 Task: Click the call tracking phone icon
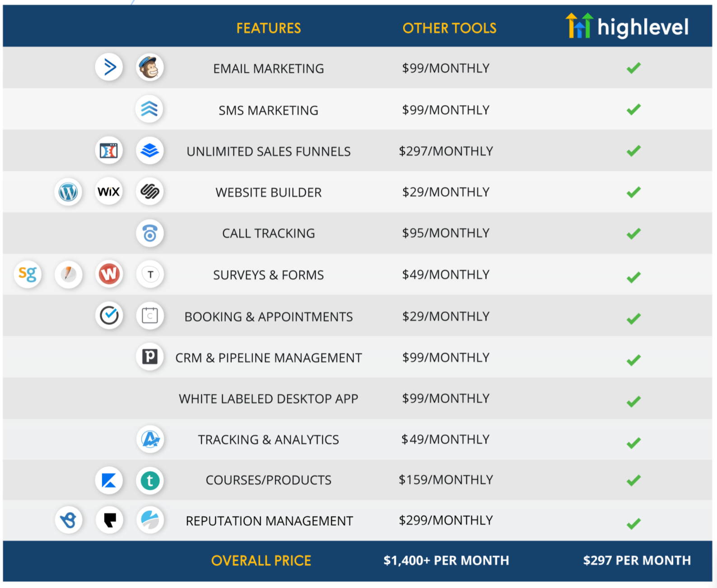(x=149, y=233)
